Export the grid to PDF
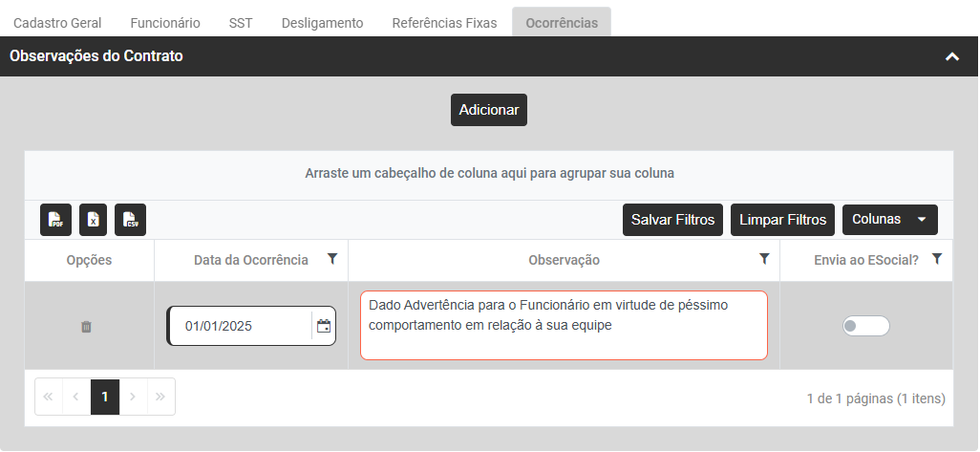 click(x=56, y=220)
